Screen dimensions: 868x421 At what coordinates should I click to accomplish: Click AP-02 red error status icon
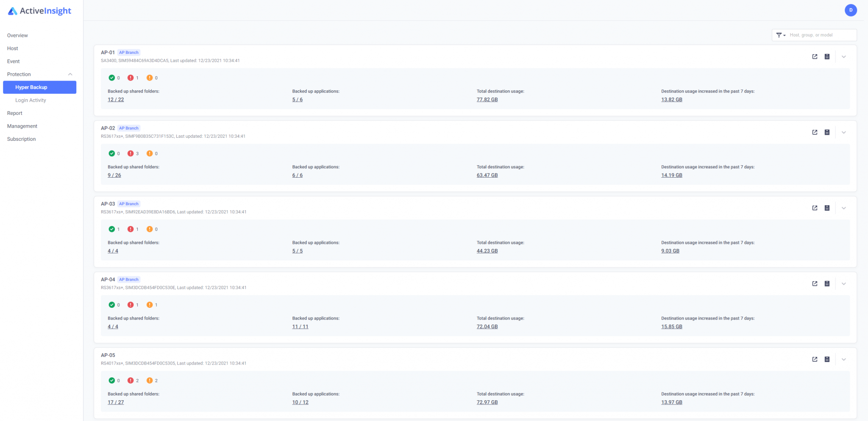(131, 153)
